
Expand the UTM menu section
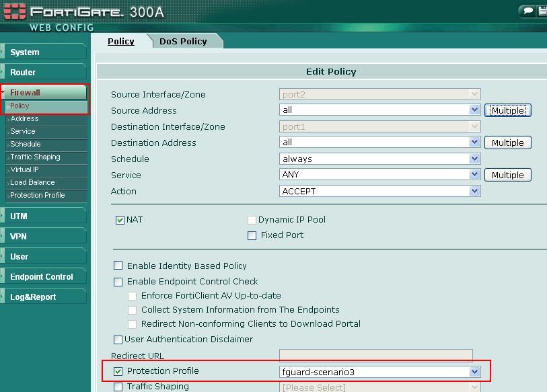point(44,216)
